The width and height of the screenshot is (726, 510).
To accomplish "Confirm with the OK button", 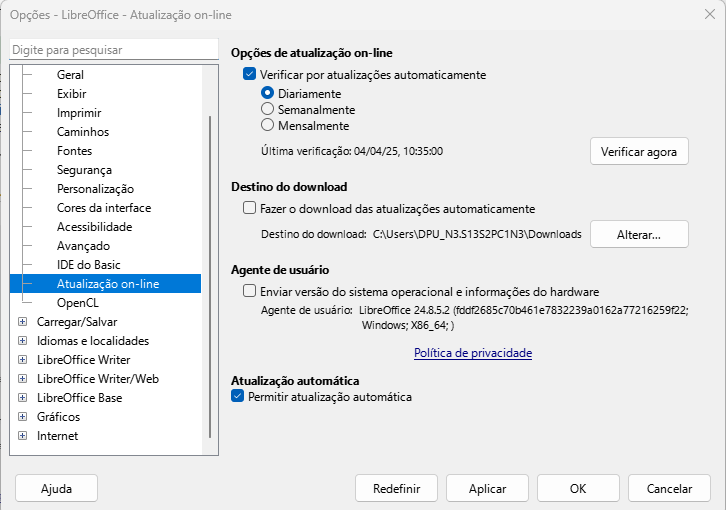I will (578, 489).
